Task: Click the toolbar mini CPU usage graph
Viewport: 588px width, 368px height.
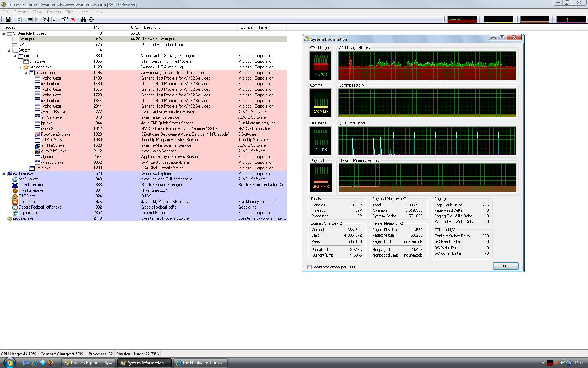Action: click(x=462, y=20)
